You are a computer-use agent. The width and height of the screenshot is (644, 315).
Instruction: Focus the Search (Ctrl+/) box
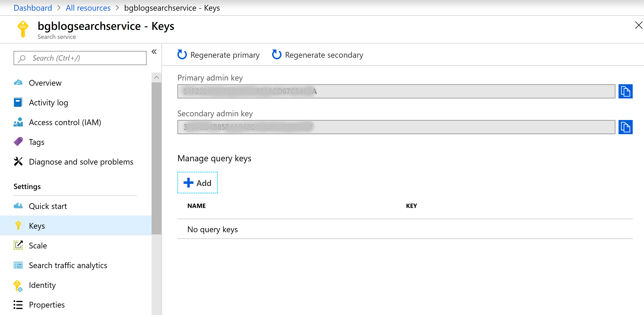tap(80, 58)
